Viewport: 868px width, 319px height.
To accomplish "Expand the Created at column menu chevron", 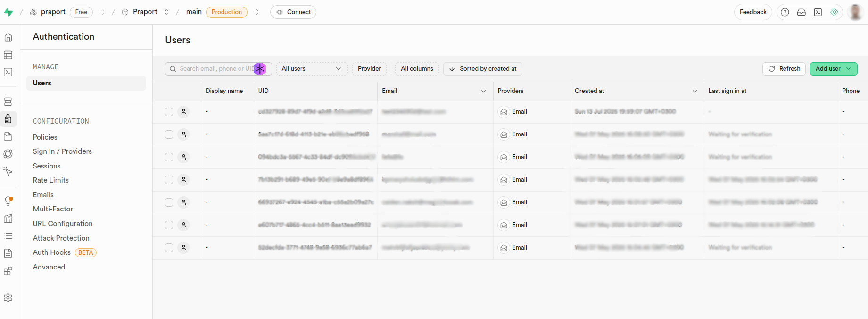I will (x=694, y=91).
